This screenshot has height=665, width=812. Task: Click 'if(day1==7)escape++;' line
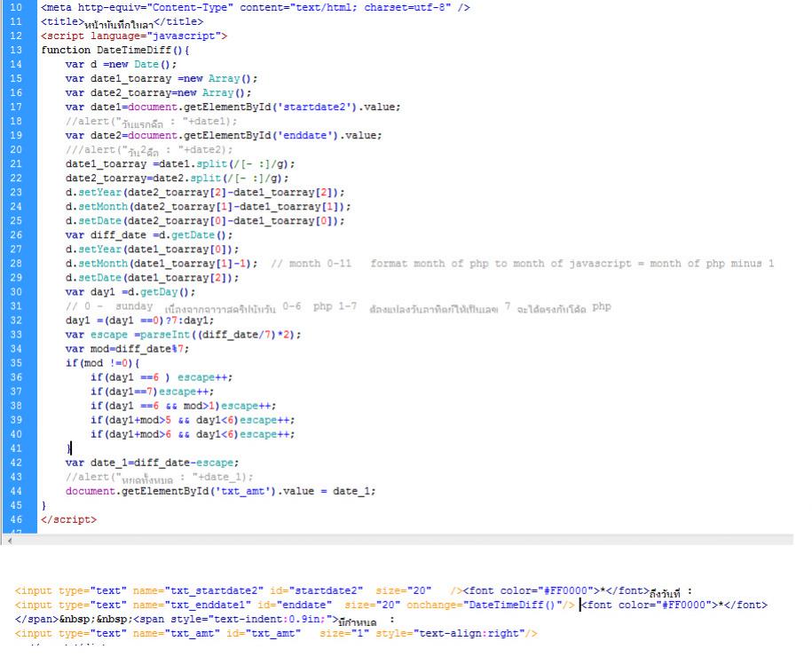pyautogui.click(x=152, y=392)
